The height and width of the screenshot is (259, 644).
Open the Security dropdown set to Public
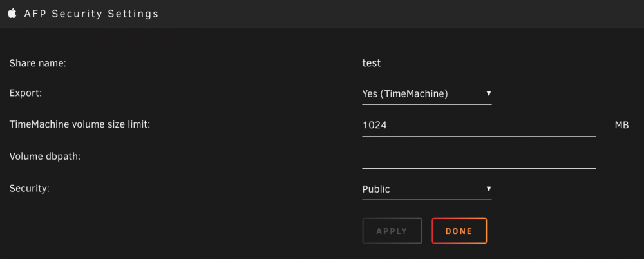(x=427, y=189)
